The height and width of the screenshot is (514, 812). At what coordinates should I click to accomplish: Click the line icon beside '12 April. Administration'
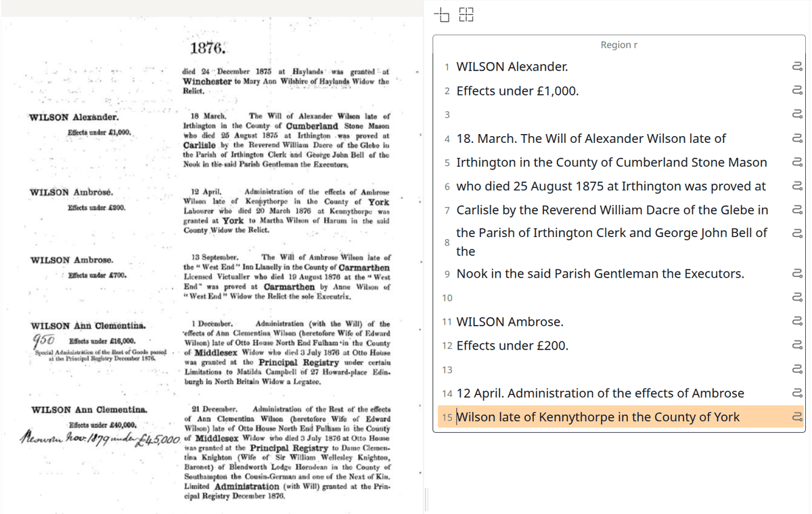click(x=797, y=393)
